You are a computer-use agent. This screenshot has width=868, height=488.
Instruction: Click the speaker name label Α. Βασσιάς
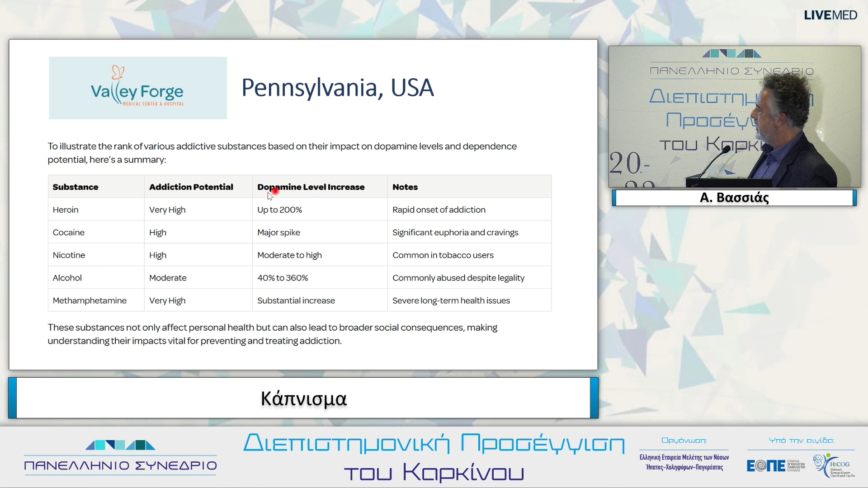point(734,198)
